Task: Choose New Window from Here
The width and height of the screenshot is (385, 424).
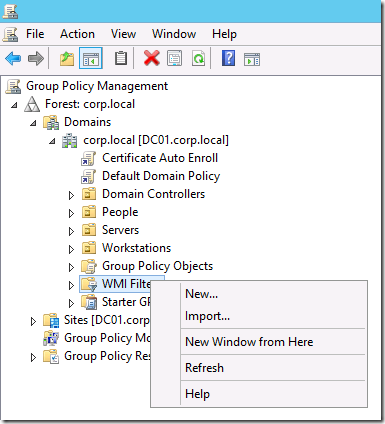Action: coord(249,342)
